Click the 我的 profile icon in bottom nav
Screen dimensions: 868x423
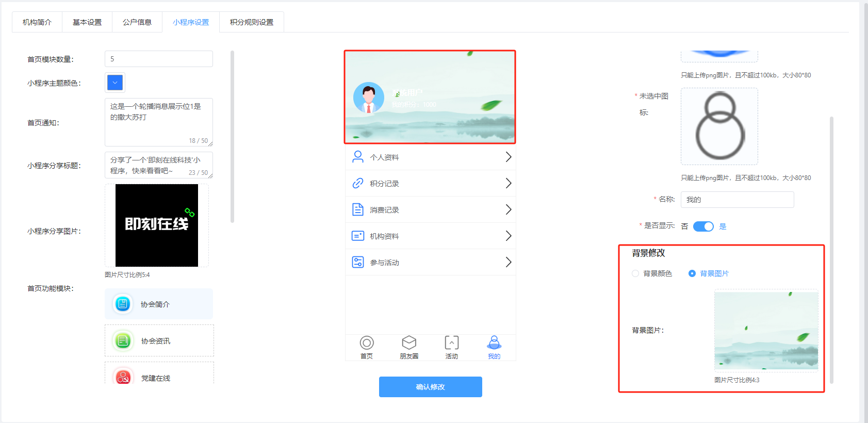click(494, 343)
